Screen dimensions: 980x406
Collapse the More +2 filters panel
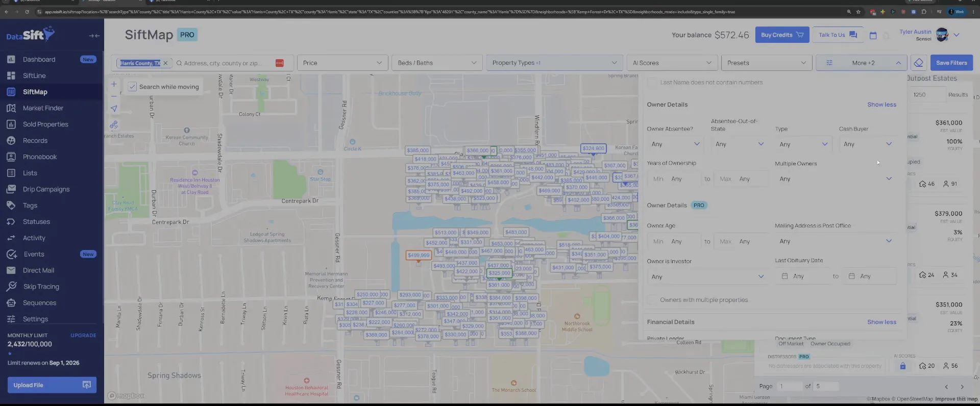[x=861, y=63]
